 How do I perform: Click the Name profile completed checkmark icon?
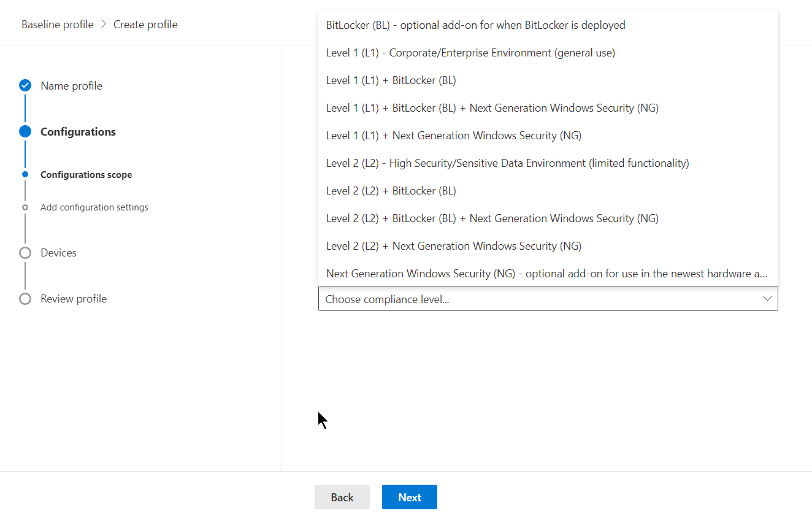pos(25,86)
